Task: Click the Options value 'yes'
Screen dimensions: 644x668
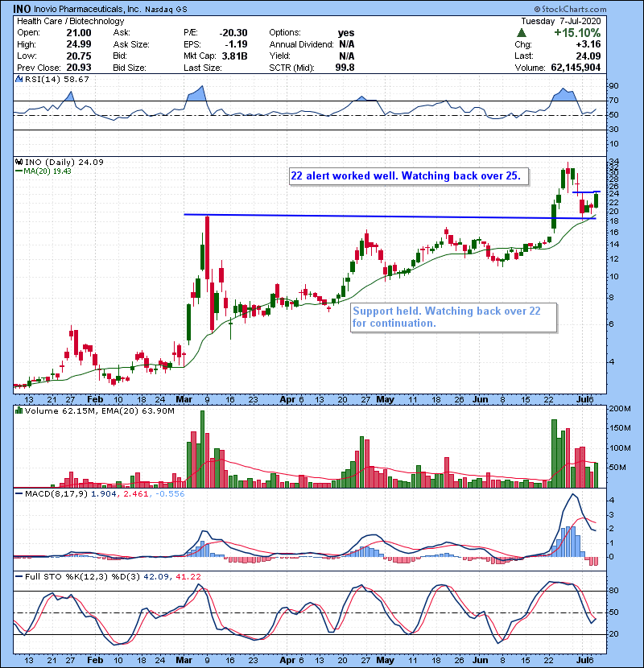Action: coord(346,33)
